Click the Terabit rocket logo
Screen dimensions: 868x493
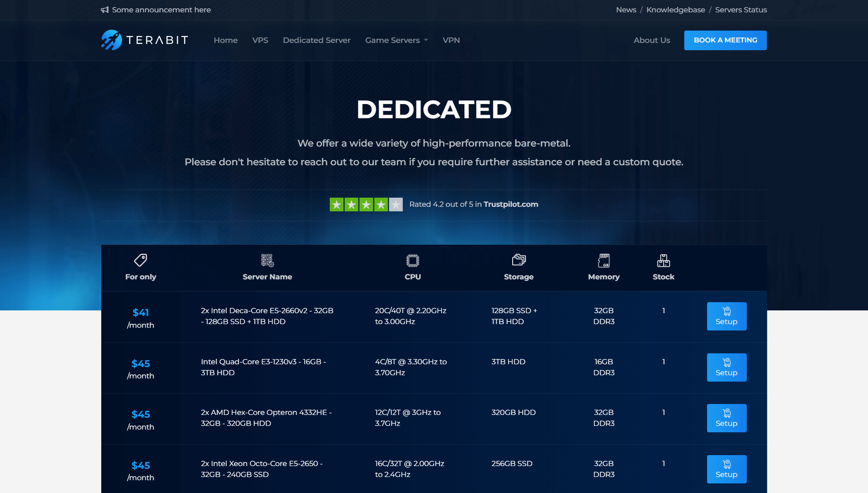(x=112, y=40)
